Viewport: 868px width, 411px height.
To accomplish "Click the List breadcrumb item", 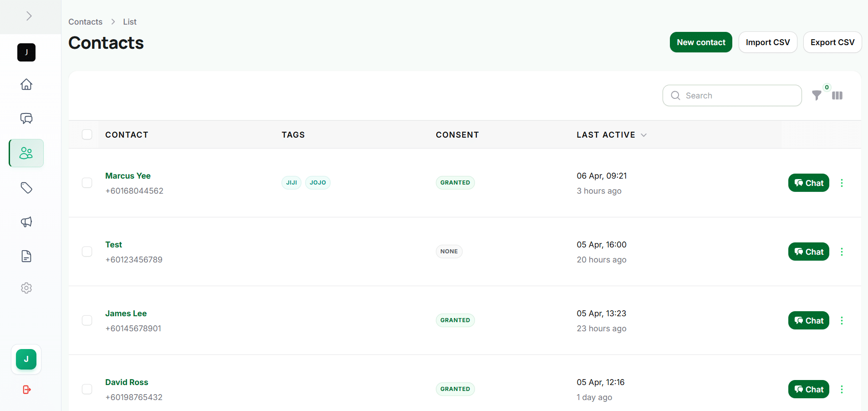I will click(130, 22).
